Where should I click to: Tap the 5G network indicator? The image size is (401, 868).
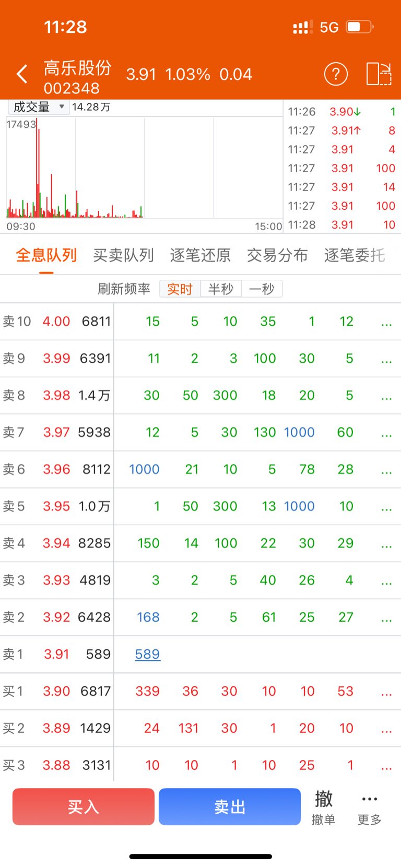pyautogui.click(x=329, y=27)
